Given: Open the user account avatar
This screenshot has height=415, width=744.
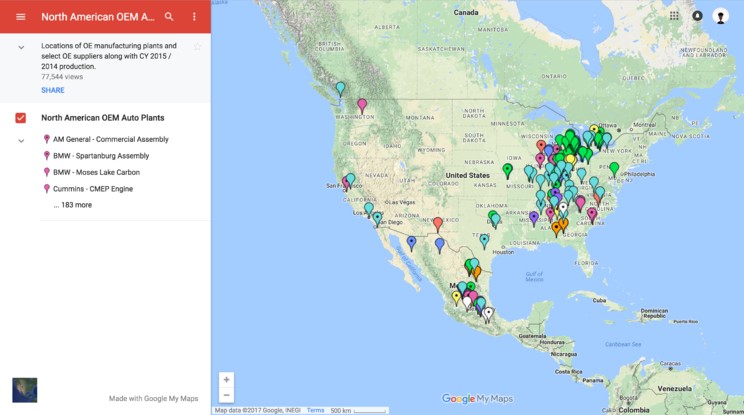Looking at the screenshot, I should coord(720,16).
